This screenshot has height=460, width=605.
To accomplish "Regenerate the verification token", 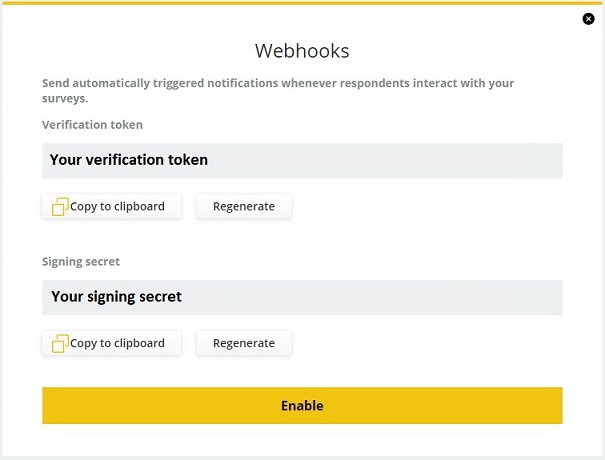I will pos(244,206).
